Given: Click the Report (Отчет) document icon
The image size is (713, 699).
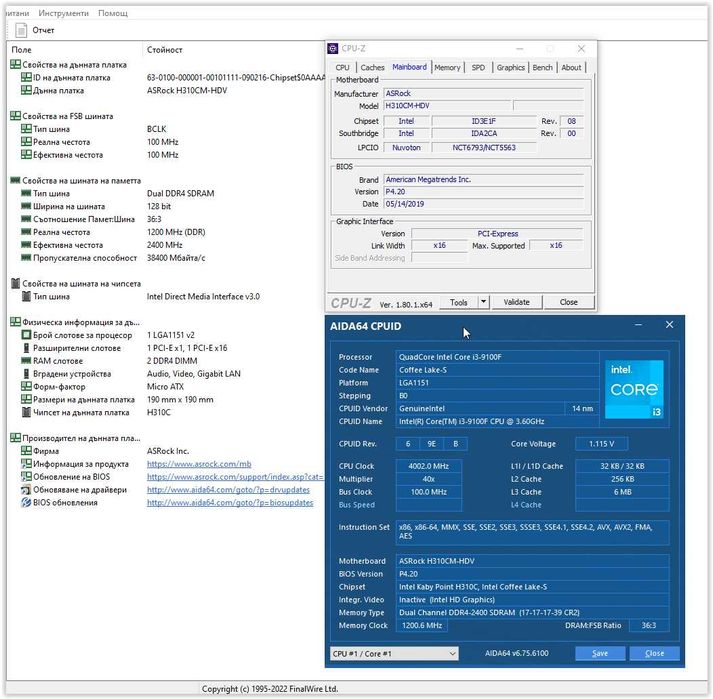Looking at the screenshot, I should [x=21, y=30].
